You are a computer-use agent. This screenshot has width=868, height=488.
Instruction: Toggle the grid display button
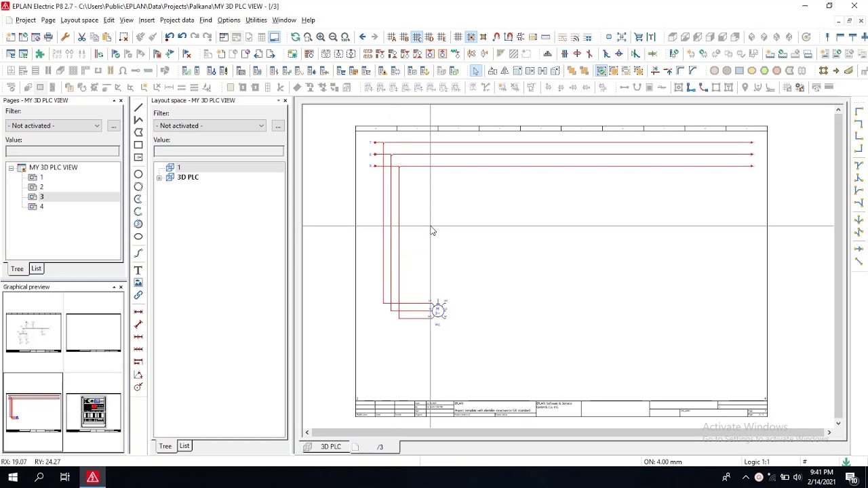458,37
